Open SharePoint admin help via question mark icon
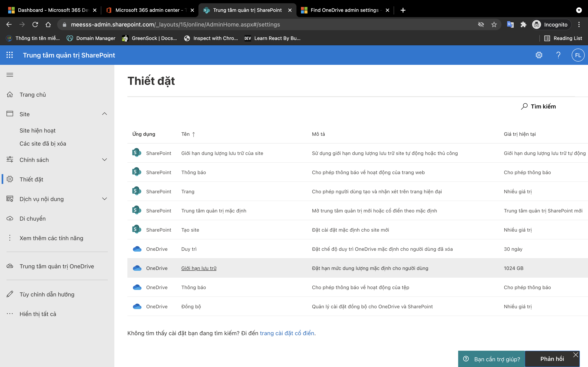The width and height of the screenshot is (588, 367). coord(558,55)
